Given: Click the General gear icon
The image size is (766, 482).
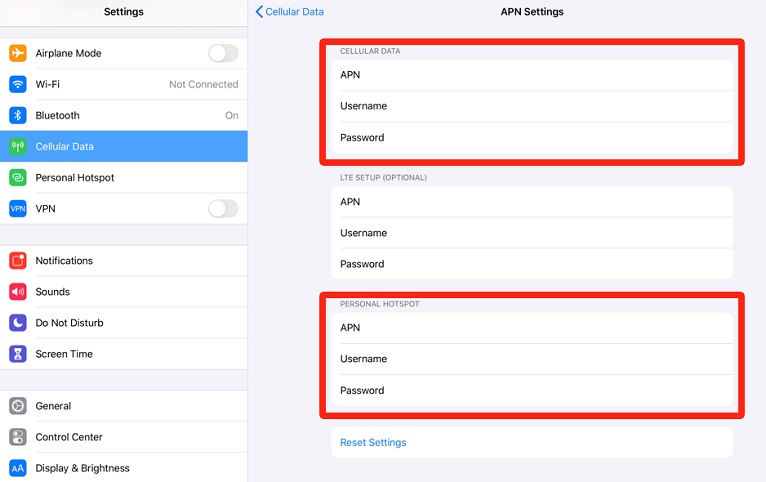Looking at the screenshot, I should [18, 406].
